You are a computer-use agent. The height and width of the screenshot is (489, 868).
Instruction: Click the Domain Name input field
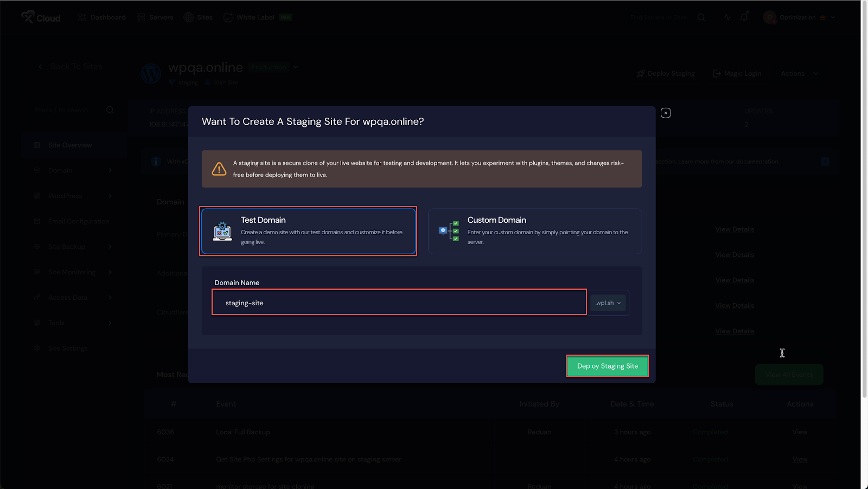[x=399, y=303]
